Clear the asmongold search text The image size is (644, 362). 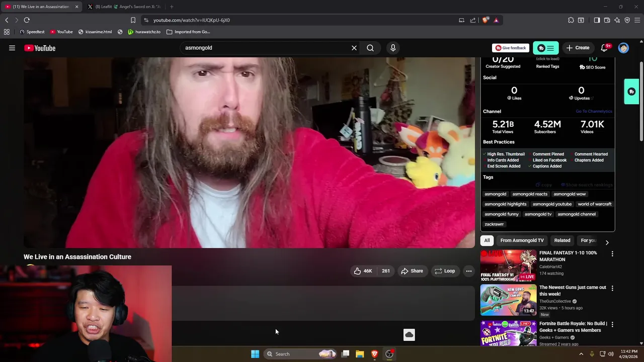354,48
